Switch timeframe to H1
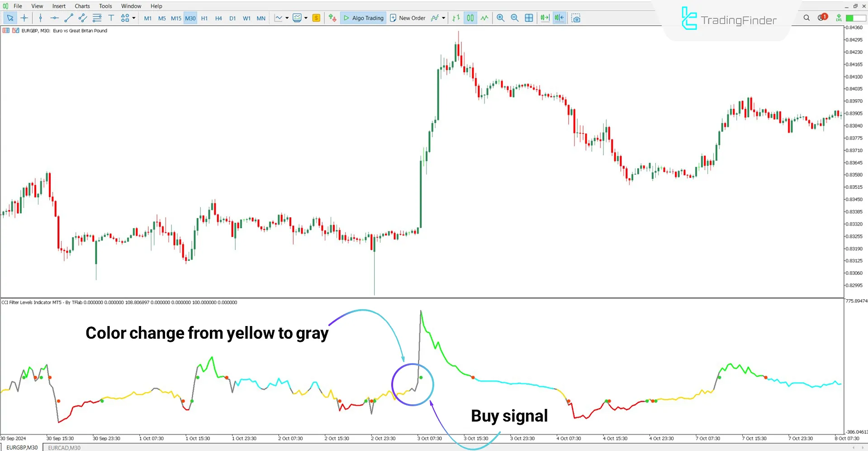The image size is (868, 451). pos(204,18)
